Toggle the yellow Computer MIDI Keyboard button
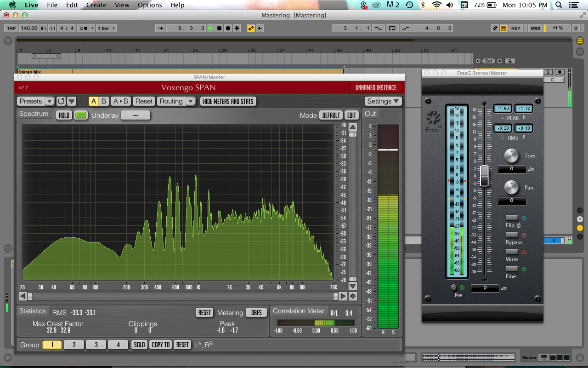The image size is (588, 368). pyautogui.click(x=503, y=28)
